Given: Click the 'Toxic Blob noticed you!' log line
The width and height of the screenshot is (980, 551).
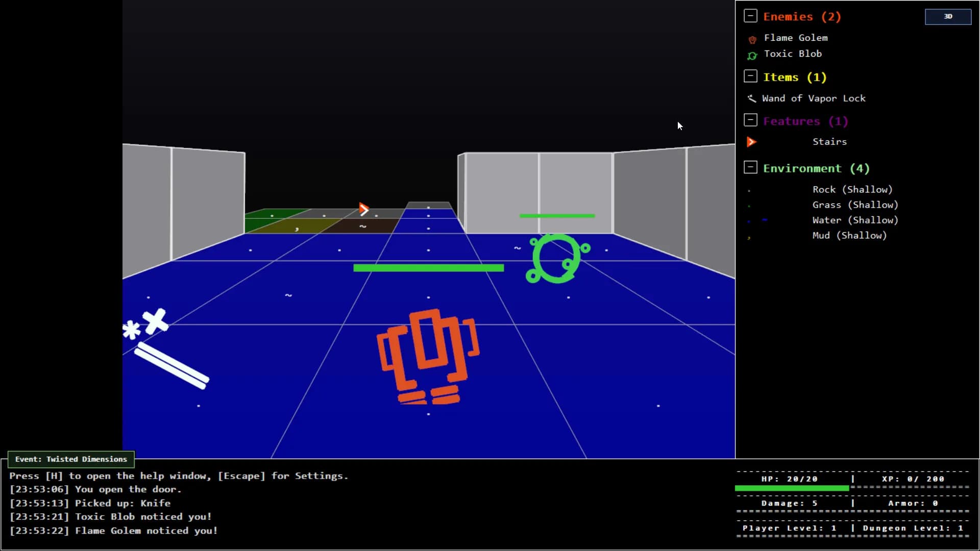Looking at the screenshot, I should [x=110, y=517].
